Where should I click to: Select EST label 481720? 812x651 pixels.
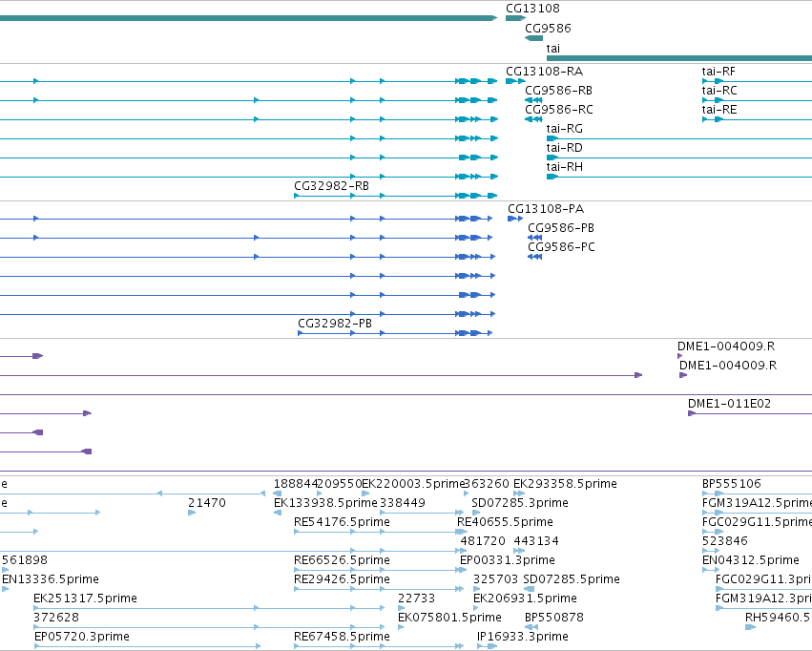(x=483, y=541)
